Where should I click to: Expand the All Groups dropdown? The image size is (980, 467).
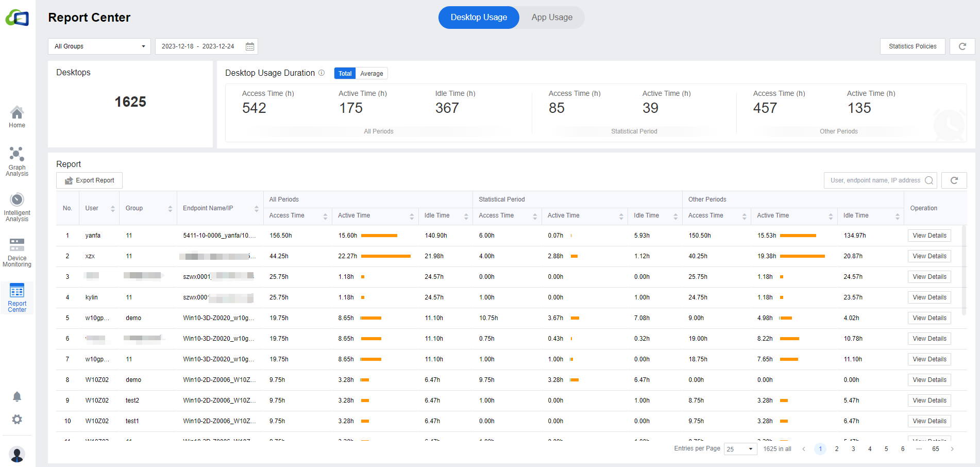coord(99,46)
